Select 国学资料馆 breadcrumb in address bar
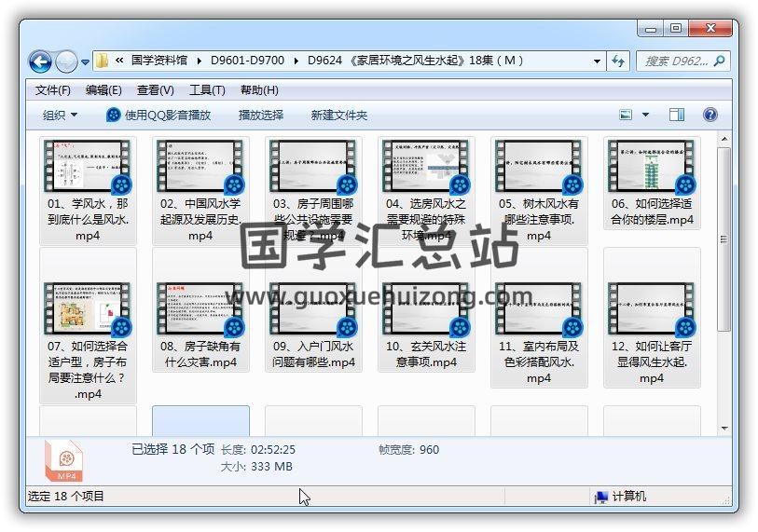This screenshot has width=758, height=532. click(159, 61)
